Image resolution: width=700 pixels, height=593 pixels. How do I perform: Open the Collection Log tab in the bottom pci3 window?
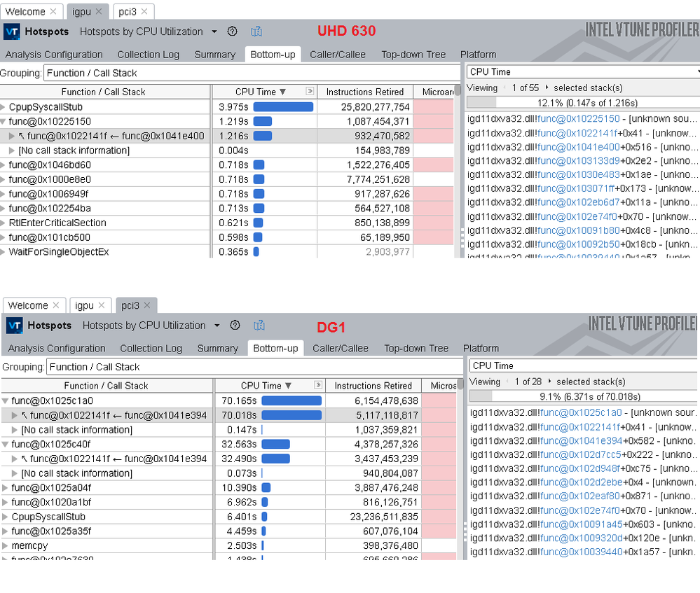click(151, 349)
